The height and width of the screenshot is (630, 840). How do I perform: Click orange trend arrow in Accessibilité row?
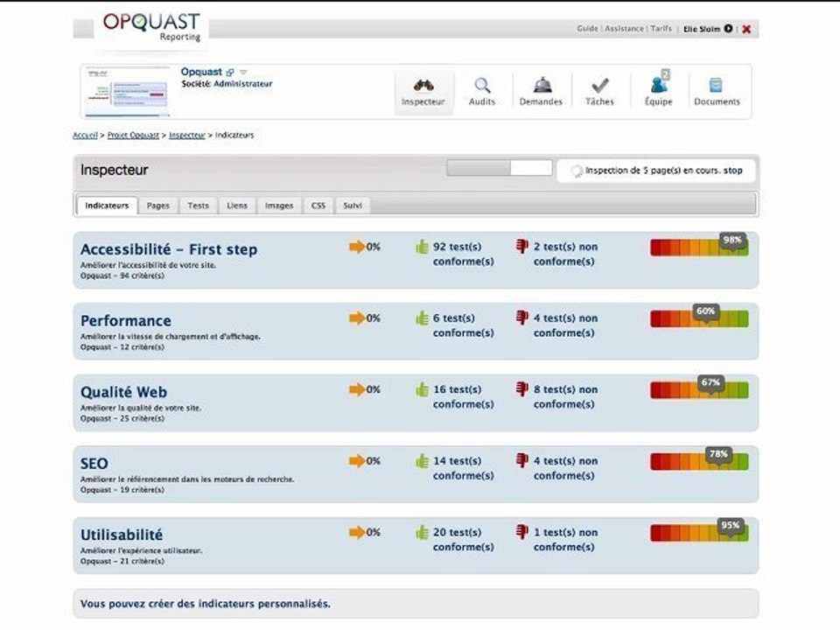[357, 247]
